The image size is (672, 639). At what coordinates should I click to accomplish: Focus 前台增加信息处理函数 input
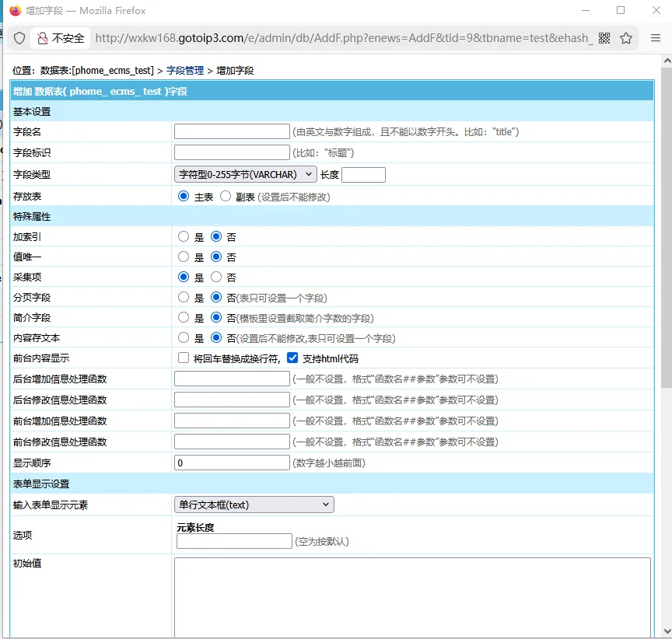232,421
